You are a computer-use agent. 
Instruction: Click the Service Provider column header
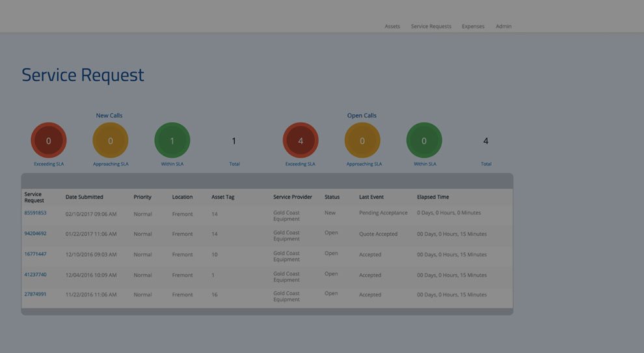click(293, 197)
